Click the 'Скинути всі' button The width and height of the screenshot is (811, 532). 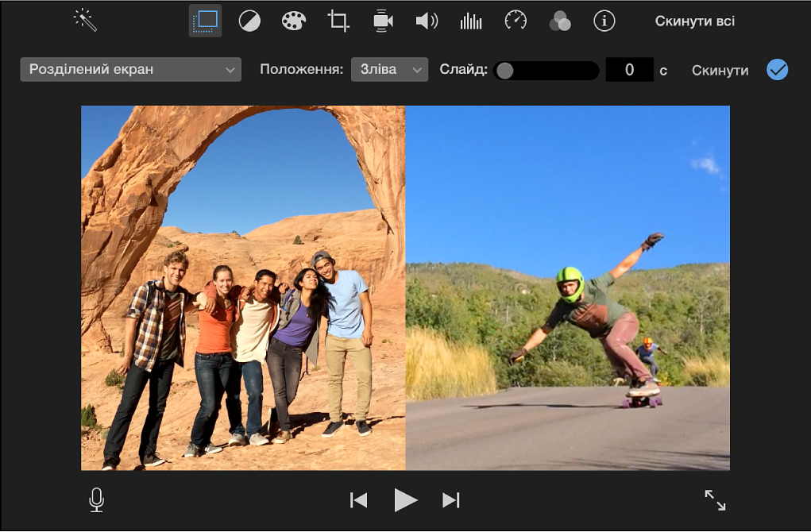(694, 21)
